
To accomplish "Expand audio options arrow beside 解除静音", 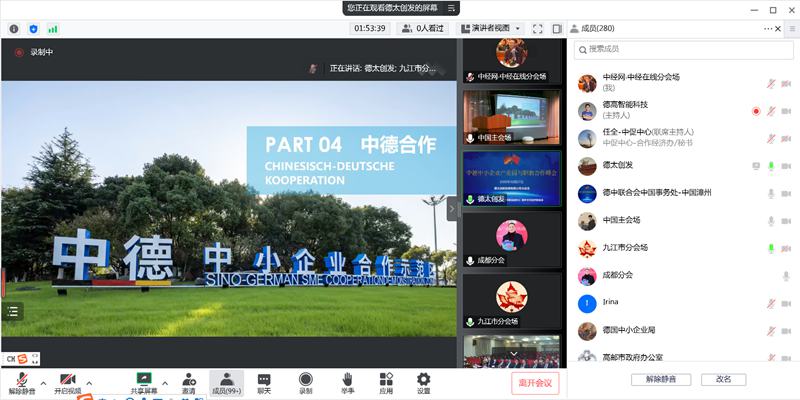I will pos(43,383).
